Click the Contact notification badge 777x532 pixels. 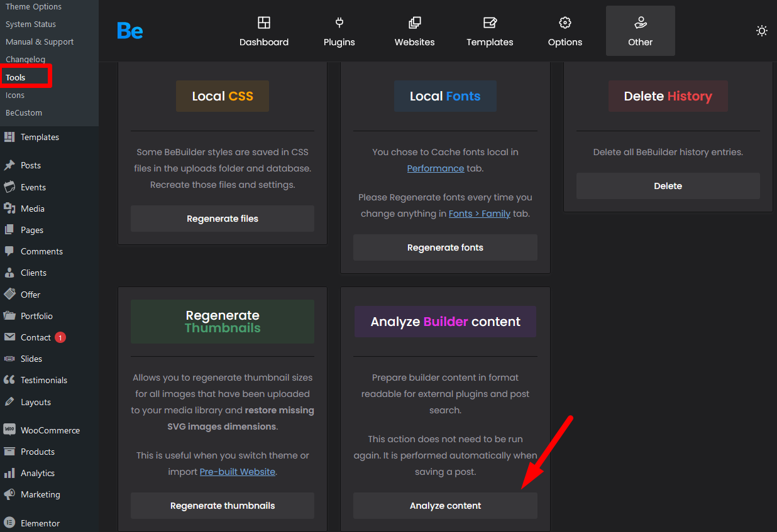click(x=60, y=337)
